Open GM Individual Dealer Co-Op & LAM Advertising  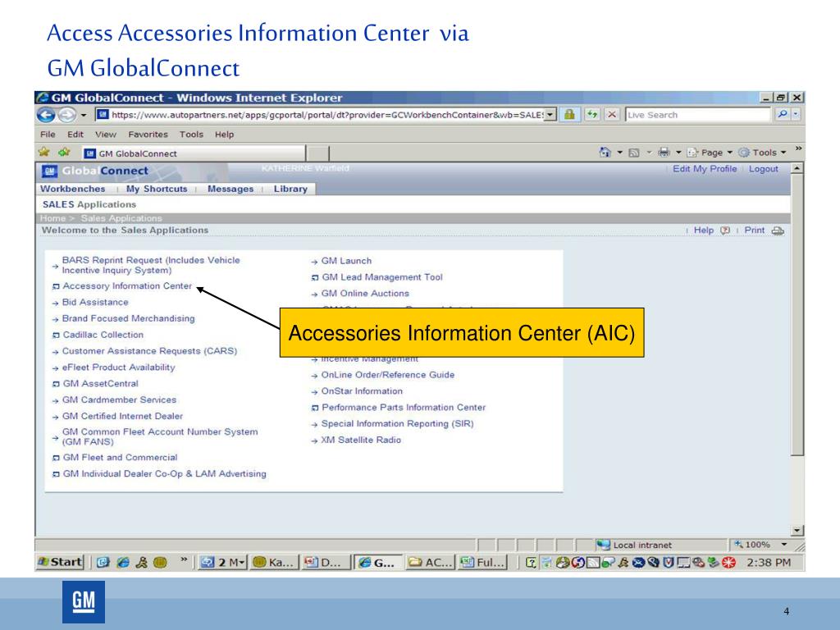pos(164,473)
